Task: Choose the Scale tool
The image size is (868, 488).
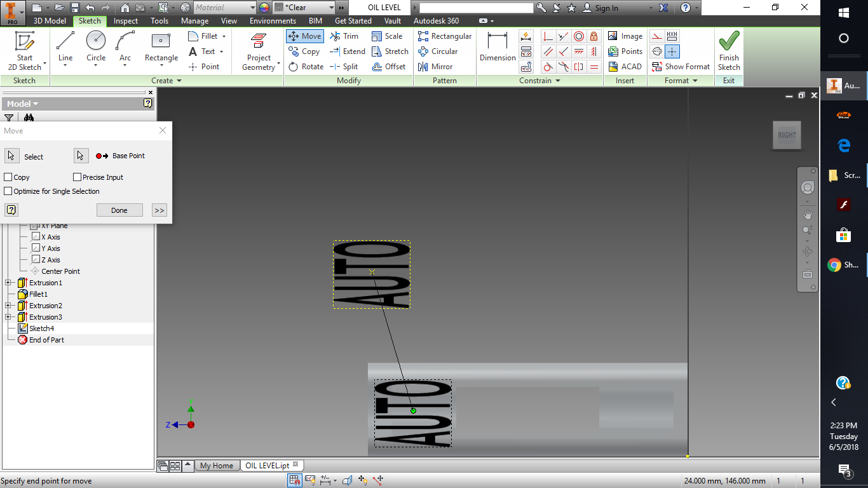Action: pos(387,36)
